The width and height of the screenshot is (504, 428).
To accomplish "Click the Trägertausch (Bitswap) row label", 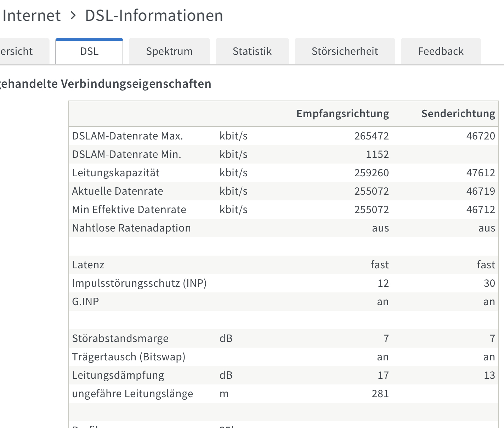I will point(129,357).
